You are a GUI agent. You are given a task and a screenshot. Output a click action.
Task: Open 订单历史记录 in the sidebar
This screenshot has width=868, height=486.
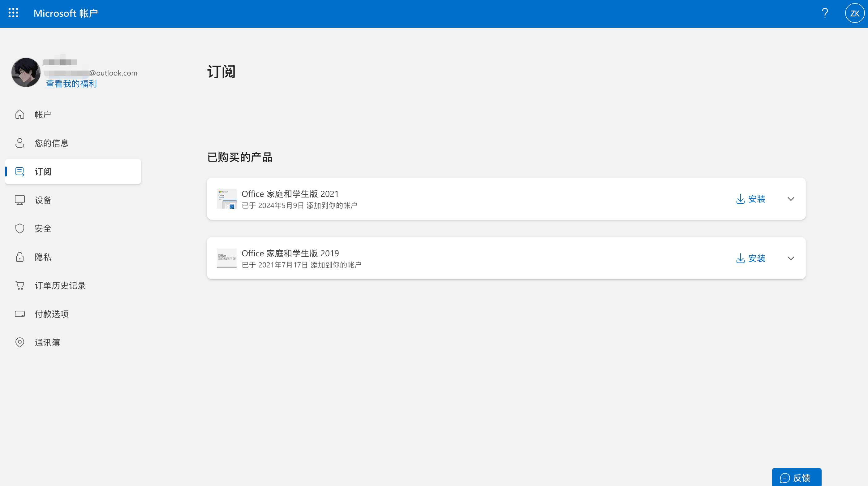73,285
